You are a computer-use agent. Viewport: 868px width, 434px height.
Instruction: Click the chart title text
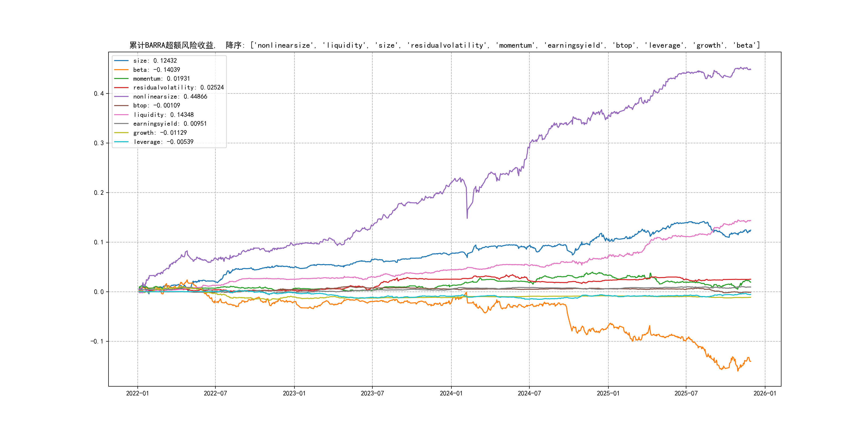(x=444, y=45)
